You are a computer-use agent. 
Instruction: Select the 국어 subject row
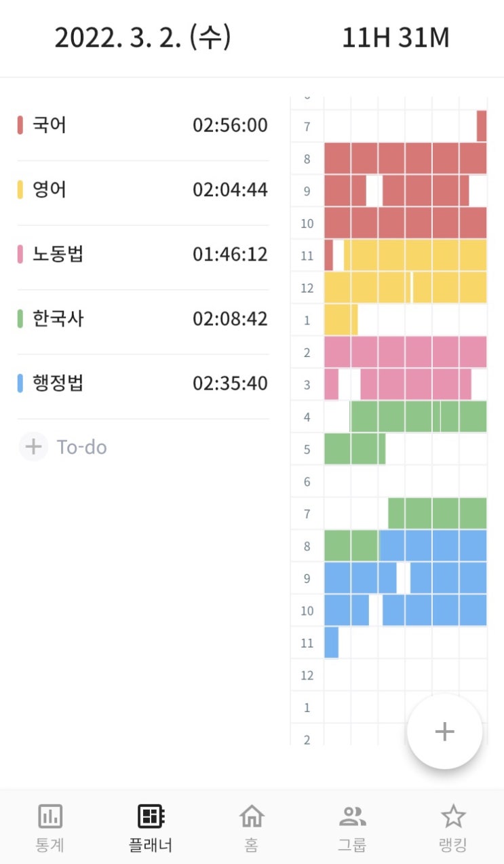point(142,126)
